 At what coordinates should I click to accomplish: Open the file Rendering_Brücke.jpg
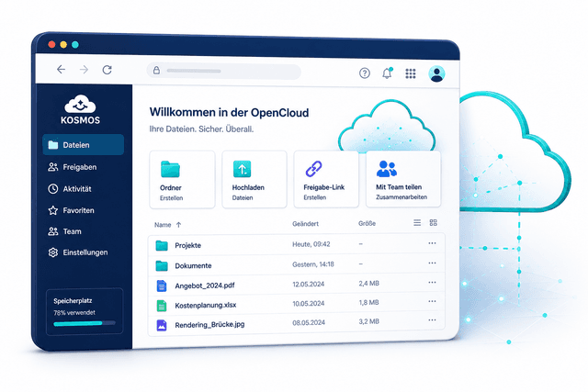pos(209,325)
